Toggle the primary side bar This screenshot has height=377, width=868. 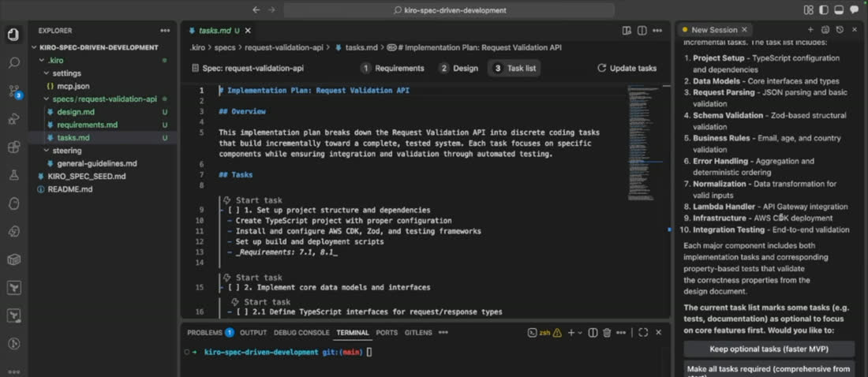[824, 10]
